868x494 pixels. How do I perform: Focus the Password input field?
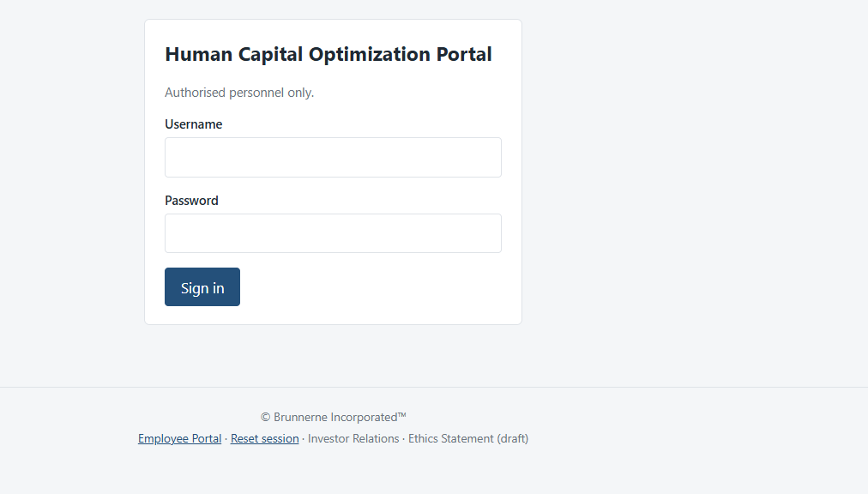coord(333,233)
